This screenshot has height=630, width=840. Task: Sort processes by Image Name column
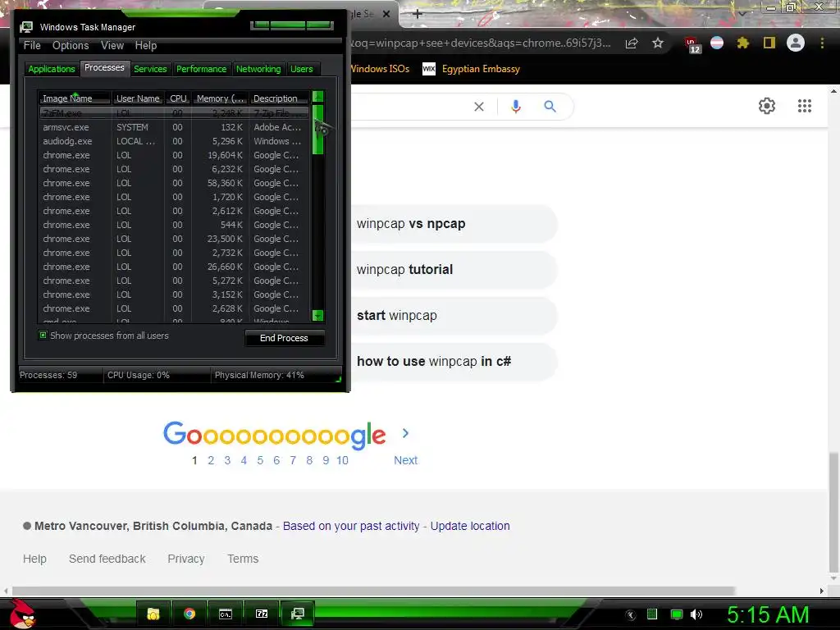[x=75, y=98]
